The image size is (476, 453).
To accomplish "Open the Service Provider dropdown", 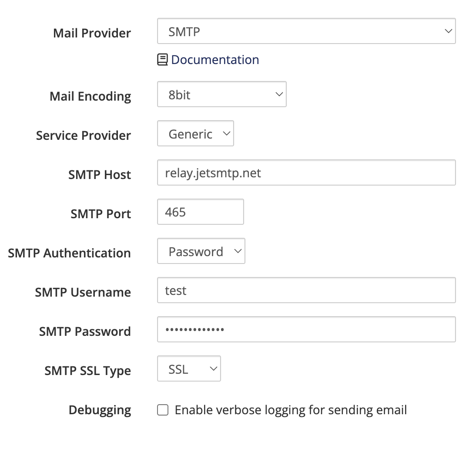I will pos(195,133).
